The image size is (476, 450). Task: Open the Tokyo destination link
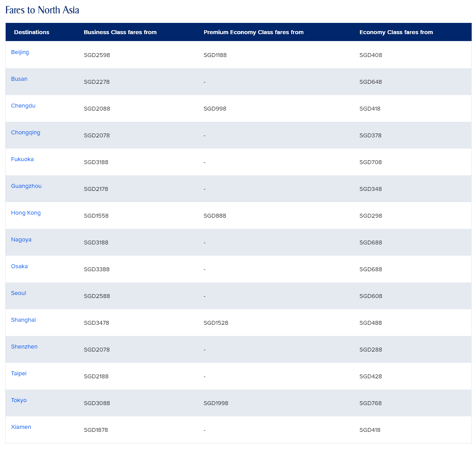coord(19,400)
